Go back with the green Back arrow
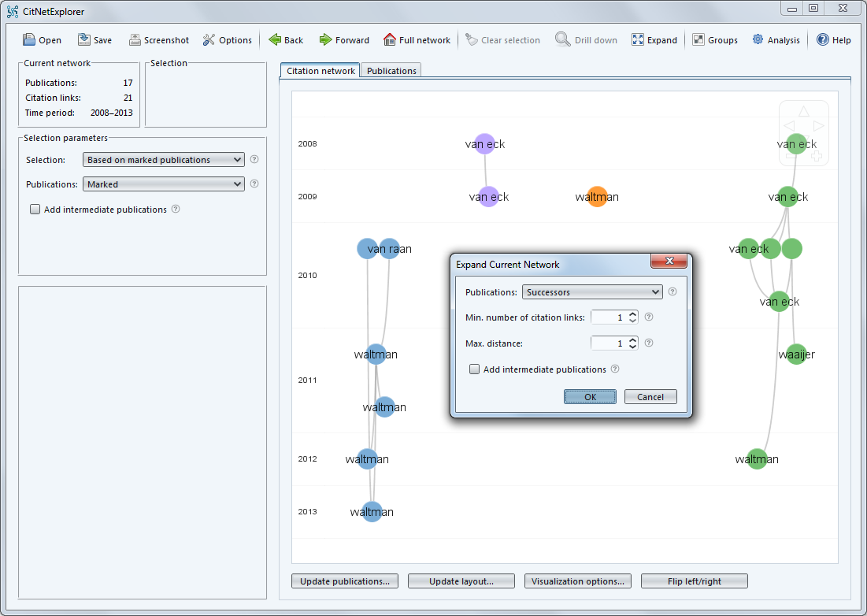 point(275,40)
